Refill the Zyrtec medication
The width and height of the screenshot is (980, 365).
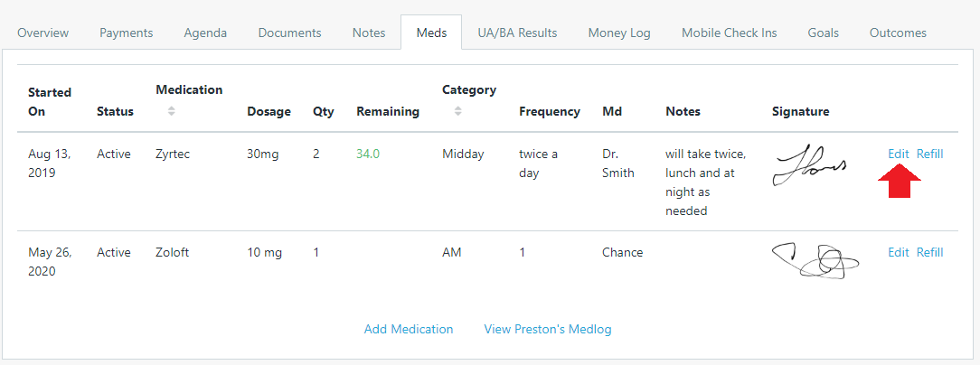click(x=929, y=154)
